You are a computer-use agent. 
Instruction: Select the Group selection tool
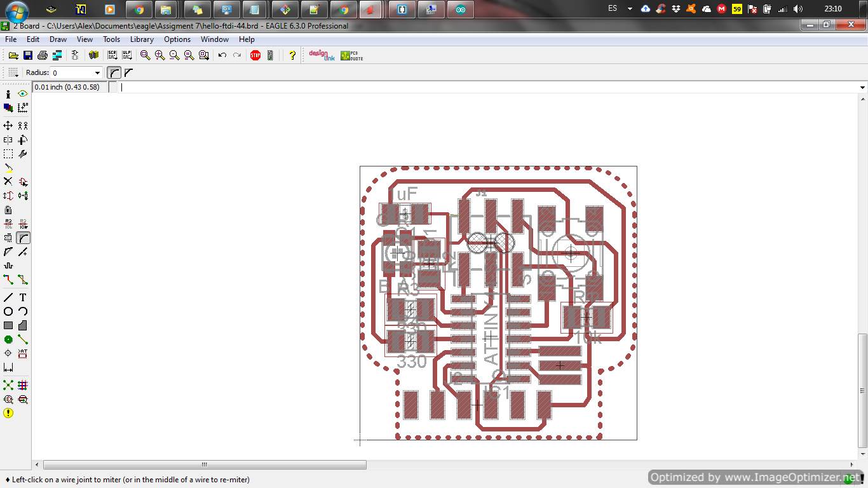coord(8,154)
